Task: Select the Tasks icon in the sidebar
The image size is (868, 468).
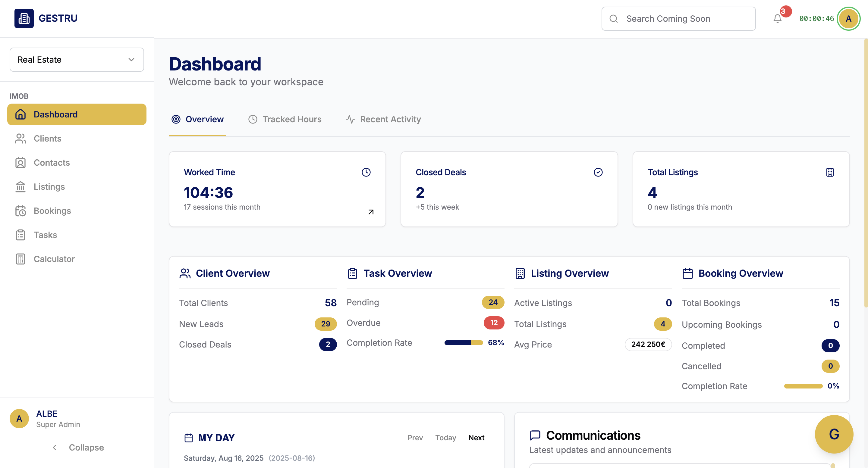Action: [20, 235]
